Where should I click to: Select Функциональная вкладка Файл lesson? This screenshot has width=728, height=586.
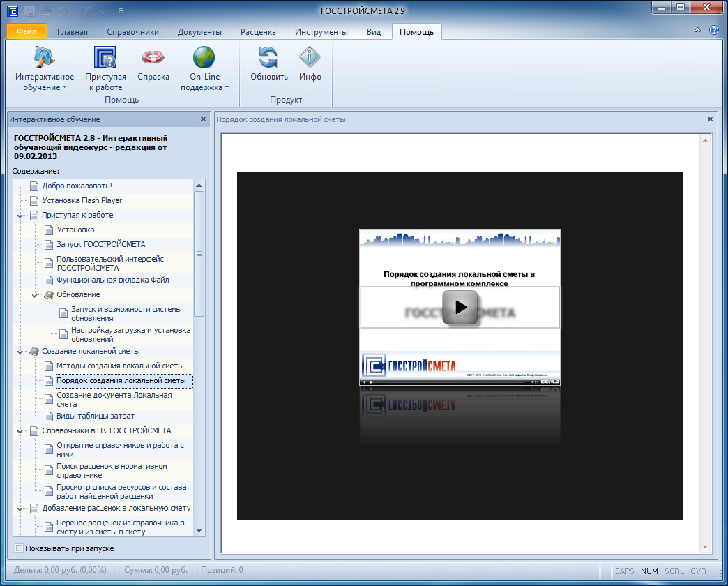click(x=113, y=280)
